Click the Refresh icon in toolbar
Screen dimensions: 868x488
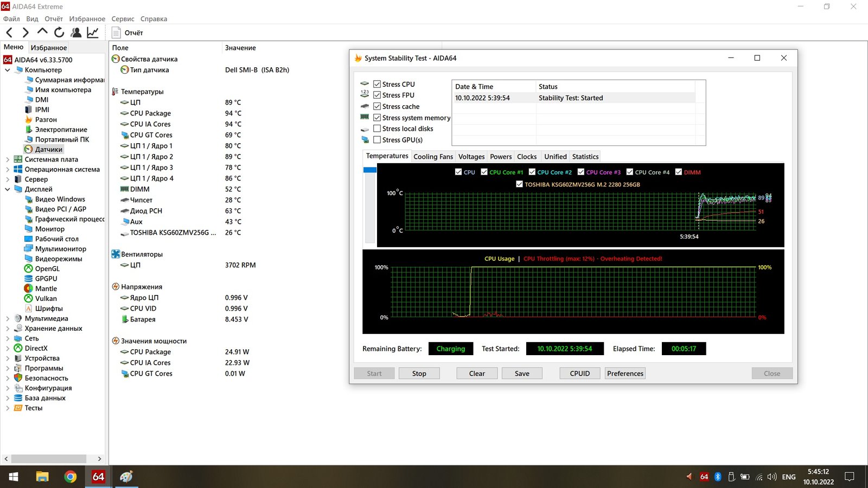click(59, 33)
